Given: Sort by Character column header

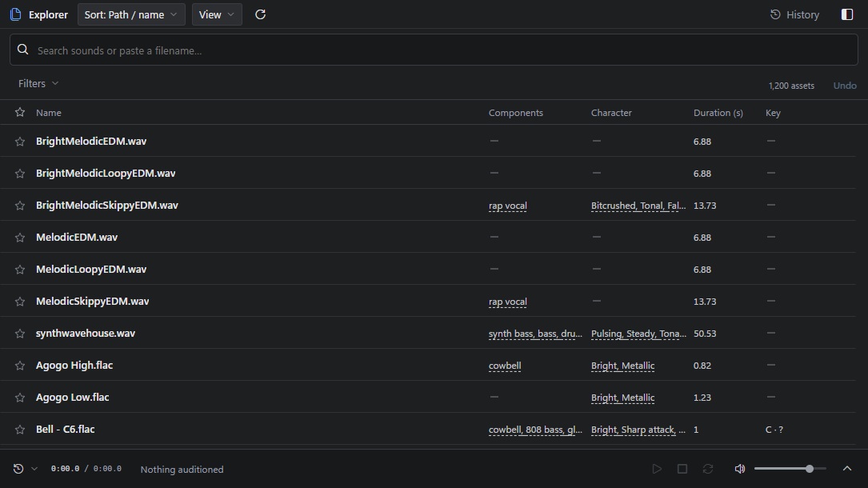Looking at the screenshot, I should tap(611, 112).
